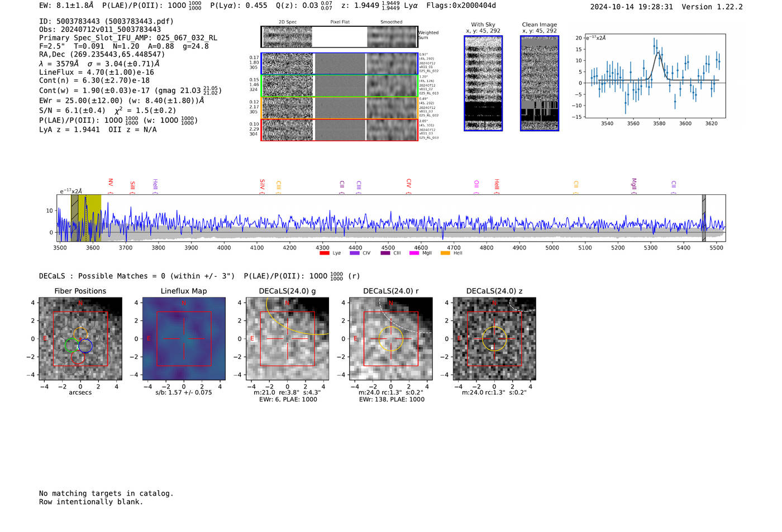
Task: Click the S/N = 6.1(±0.4) text
Action: tap(72, 111)
